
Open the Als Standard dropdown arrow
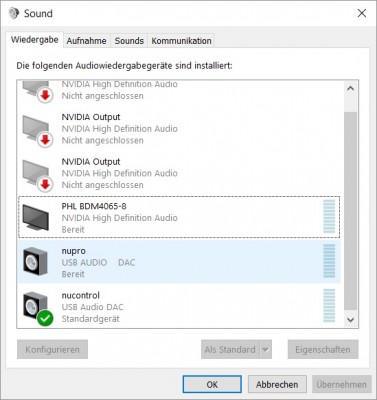pyautogui.click(x=266, y=350)
